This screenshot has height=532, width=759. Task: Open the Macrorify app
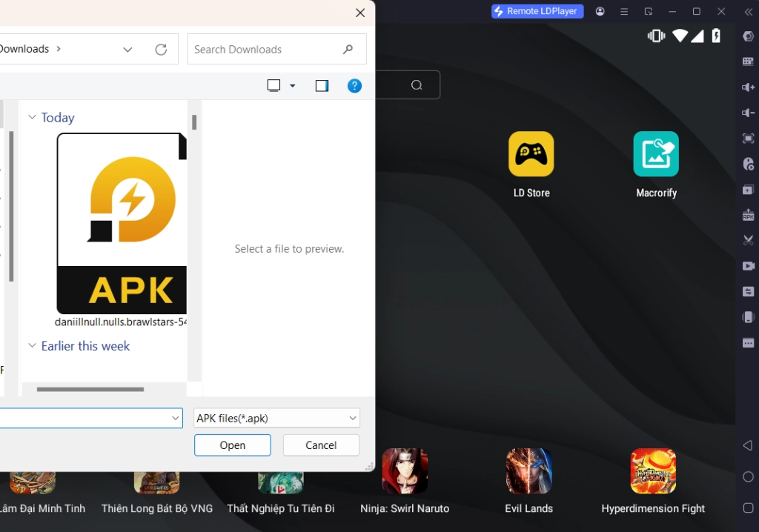point(655,154)
